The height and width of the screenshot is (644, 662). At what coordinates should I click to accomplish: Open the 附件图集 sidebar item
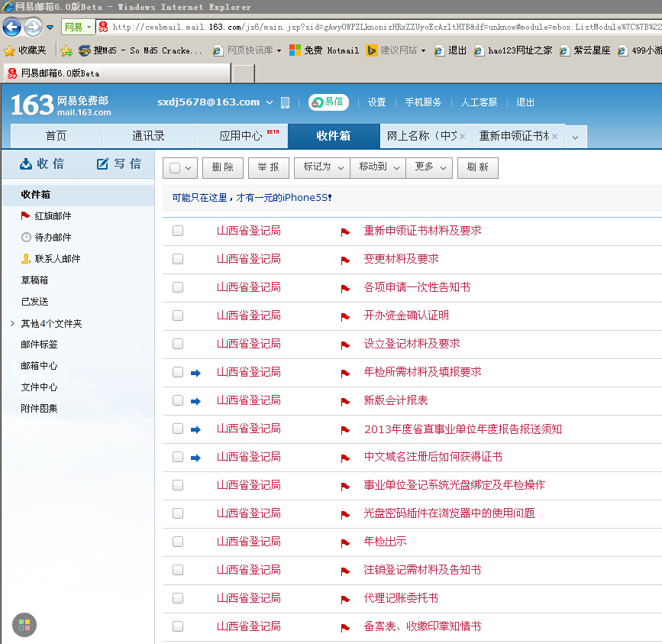pos(39,409)
